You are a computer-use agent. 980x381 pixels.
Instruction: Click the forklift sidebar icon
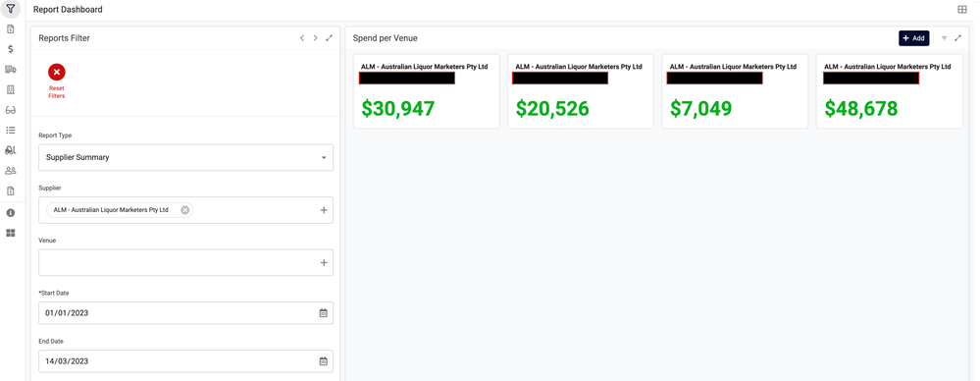(11, 150)
